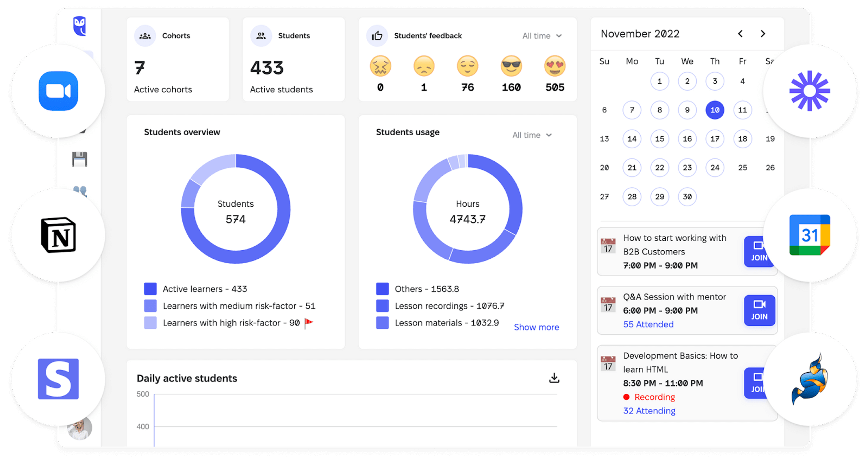Select November 17 on the calendar
This screenshot has height=461, width=868.
point(715,139)
